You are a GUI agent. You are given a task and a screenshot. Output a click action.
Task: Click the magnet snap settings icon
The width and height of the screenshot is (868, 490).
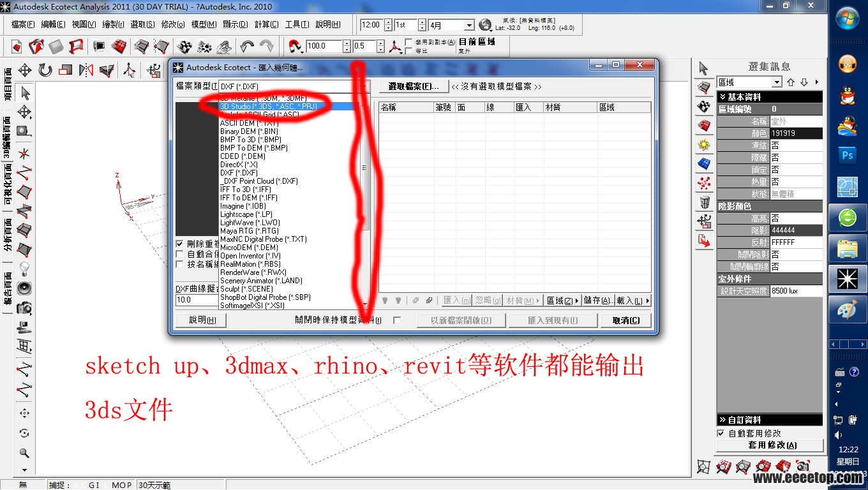tap(296, 47)
